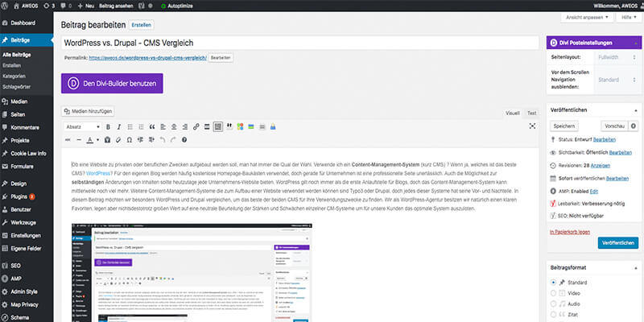This screenshot has height=322, width=644.
Task: Select the Standard post format
Action: point(553,283)
